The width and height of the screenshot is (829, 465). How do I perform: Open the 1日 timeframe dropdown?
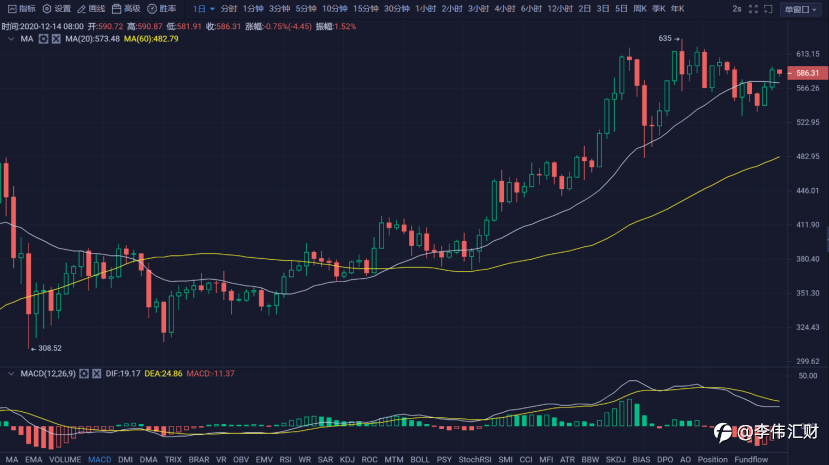(204, 9)
